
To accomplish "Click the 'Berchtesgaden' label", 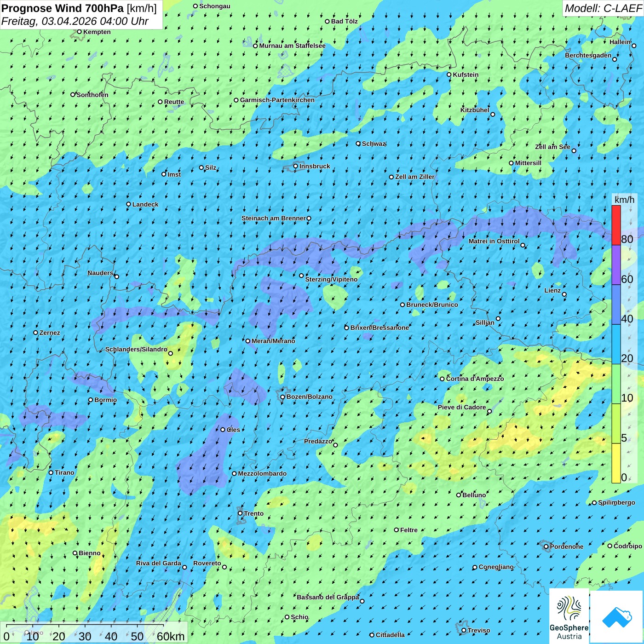I will 588,55.
